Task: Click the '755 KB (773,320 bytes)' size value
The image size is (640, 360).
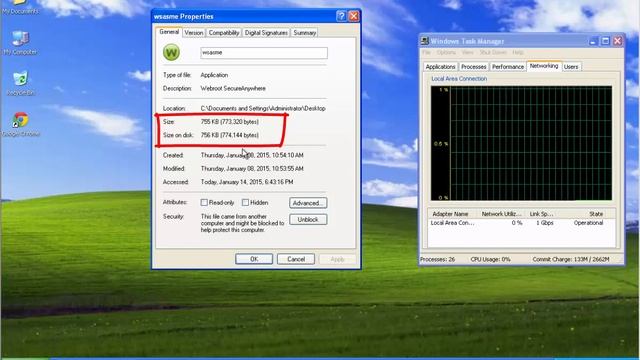Action: click(229, 122)
